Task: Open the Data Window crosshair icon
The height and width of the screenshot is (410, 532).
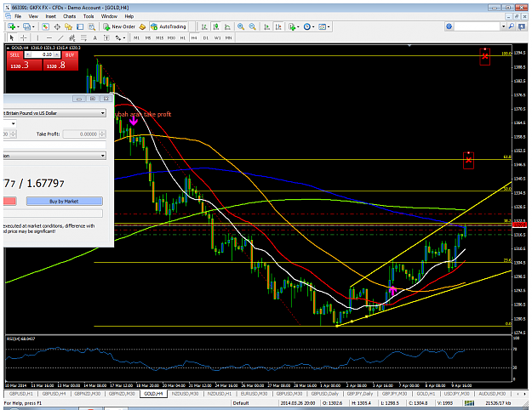Action: (57, 26)
